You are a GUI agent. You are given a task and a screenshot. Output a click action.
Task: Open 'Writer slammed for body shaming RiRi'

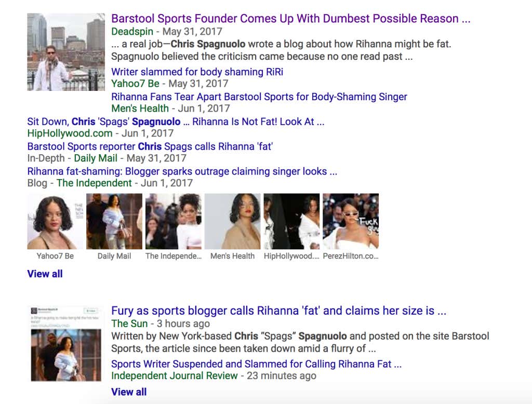[197, 72]
